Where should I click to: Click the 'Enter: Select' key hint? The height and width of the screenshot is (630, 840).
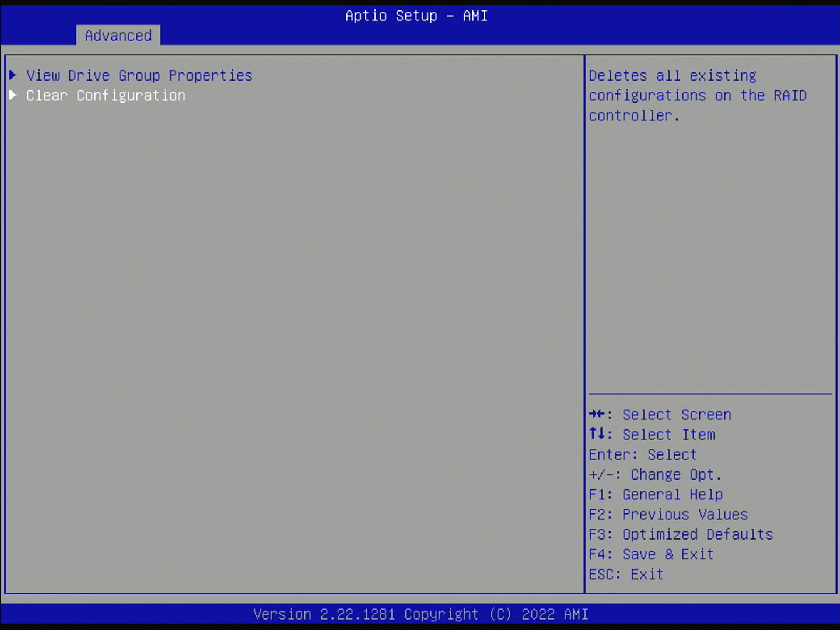pos(643,454)
